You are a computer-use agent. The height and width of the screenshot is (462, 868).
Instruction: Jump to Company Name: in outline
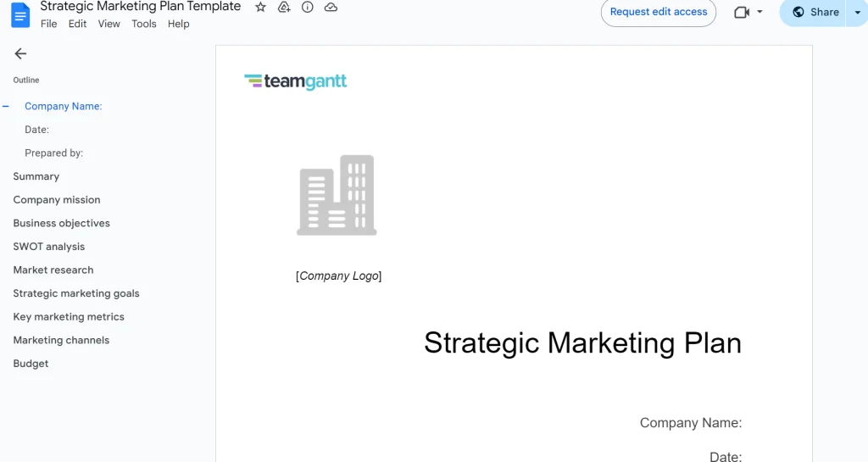click(63, 106)
